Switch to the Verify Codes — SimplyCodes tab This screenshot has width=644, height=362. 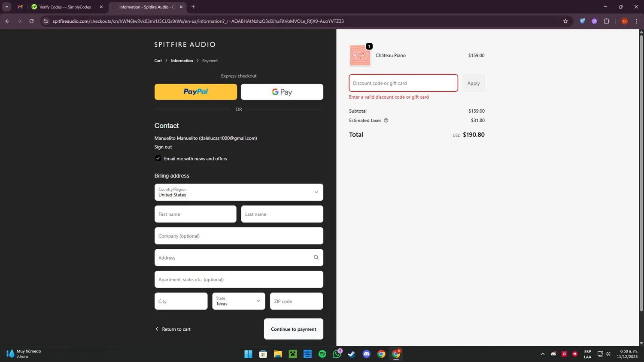coord(65,7)
